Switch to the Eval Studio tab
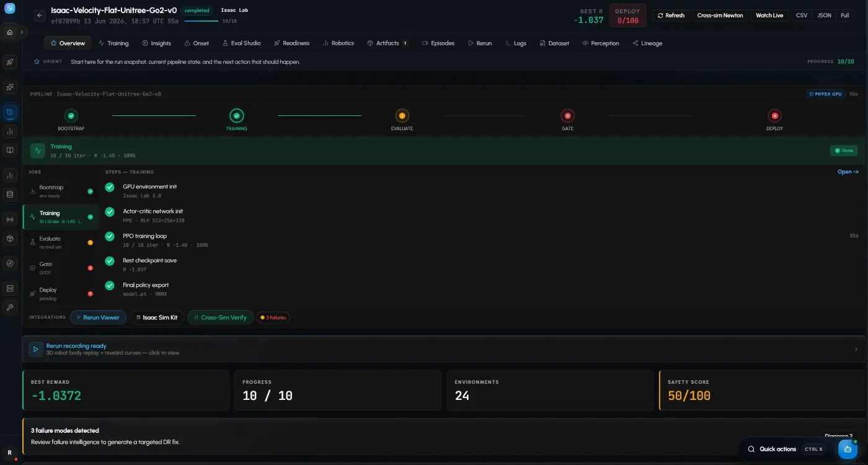Viewport: 868px width, 465px height. click(241, 43)
